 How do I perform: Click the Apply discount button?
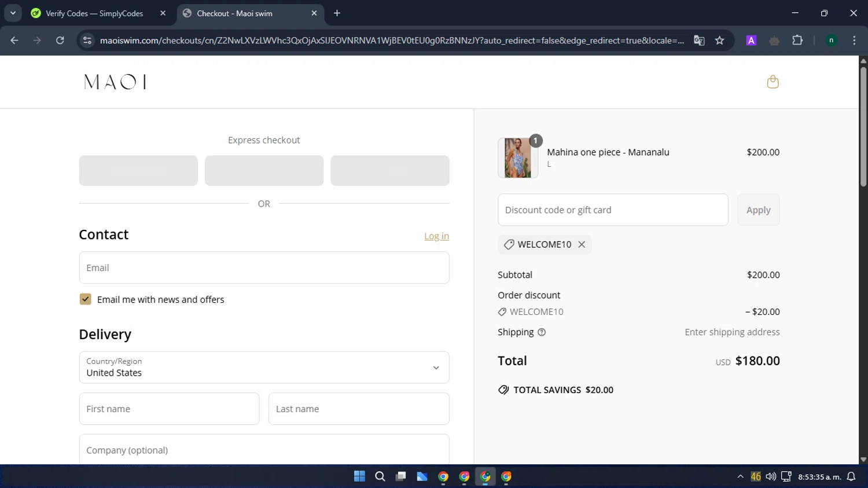click(758, 210)
